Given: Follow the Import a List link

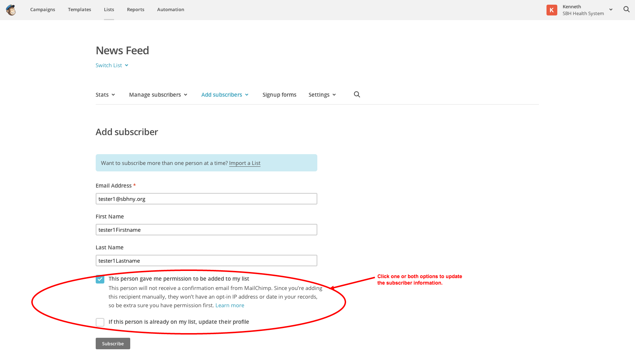Looking at the screenshot, I should 245,163.
